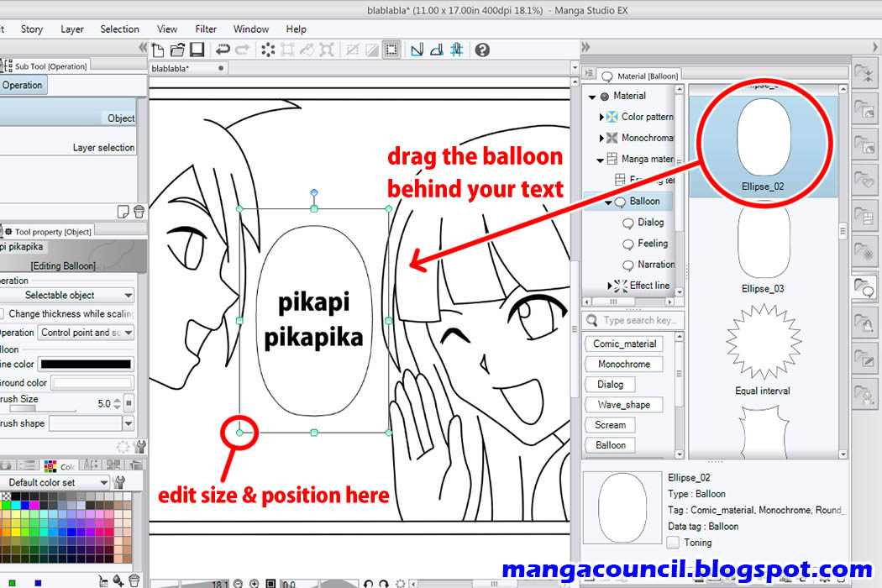
Task: Click the wrench icon beside Default color set
Action: [119, 482]
